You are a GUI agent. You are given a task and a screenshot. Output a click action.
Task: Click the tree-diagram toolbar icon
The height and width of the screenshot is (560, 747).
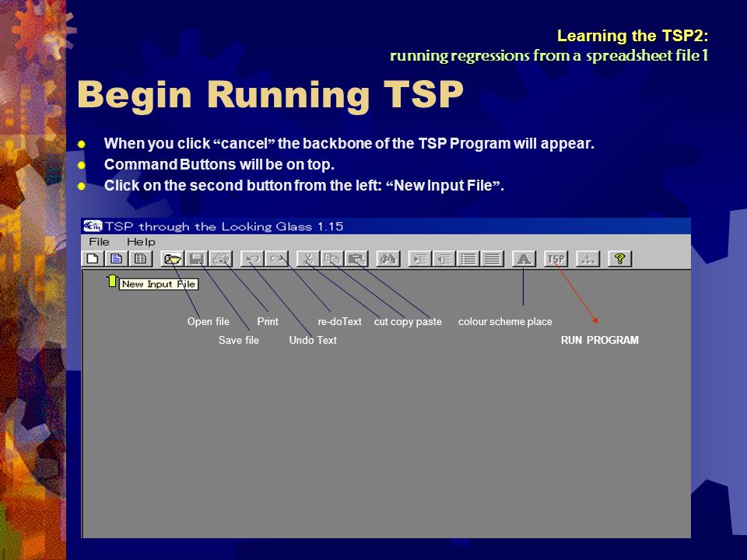pyautogui.click(x=587, y=258)
